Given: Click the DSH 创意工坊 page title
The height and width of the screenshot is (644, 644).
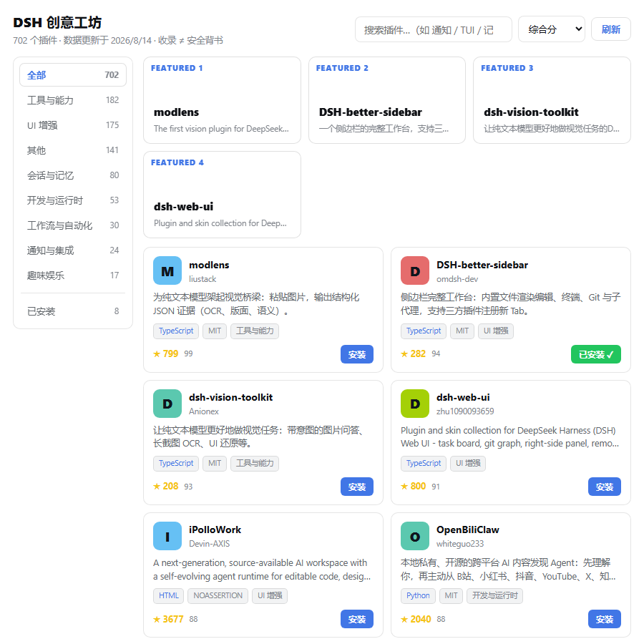Looking at the screenshot, I should 57,22.
